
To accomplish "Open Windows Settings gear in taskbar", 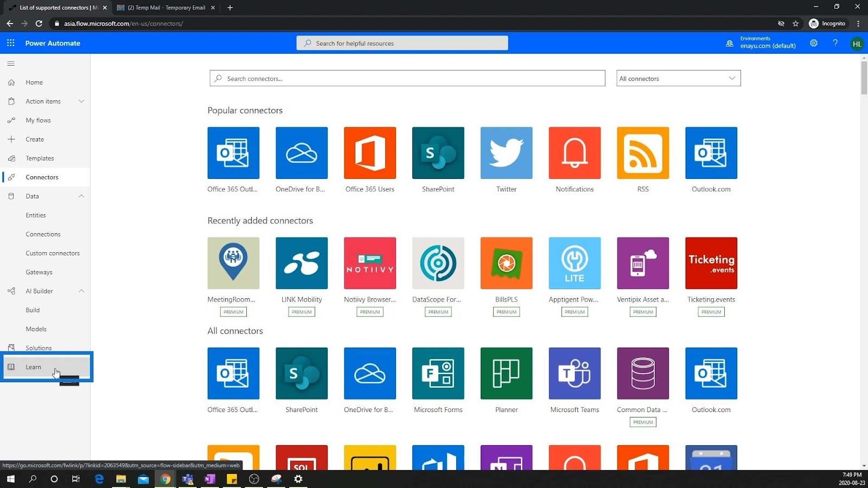I will 298,479.
